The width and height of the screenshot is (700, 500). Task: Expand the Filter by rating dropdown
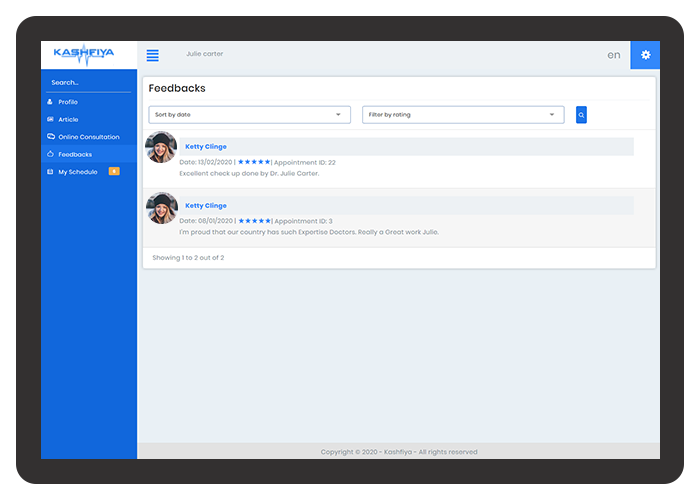[x=463, y=115]
